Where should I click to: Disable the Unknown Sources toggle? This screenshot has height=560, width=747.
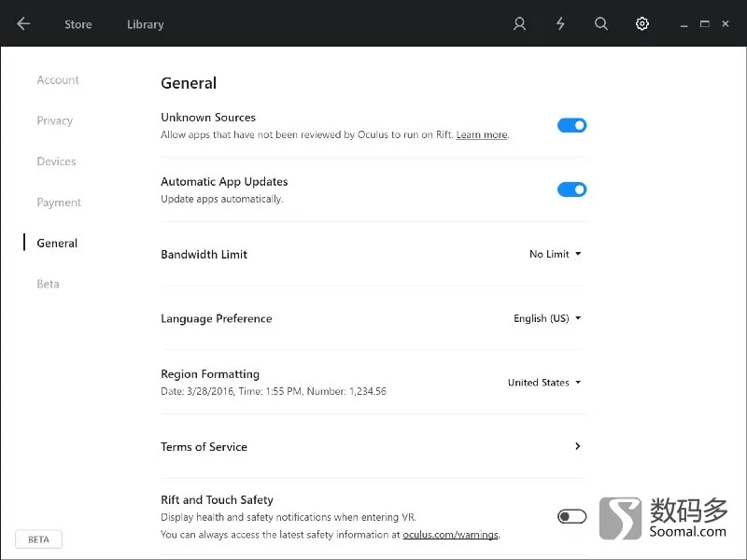tap(571, 125)
